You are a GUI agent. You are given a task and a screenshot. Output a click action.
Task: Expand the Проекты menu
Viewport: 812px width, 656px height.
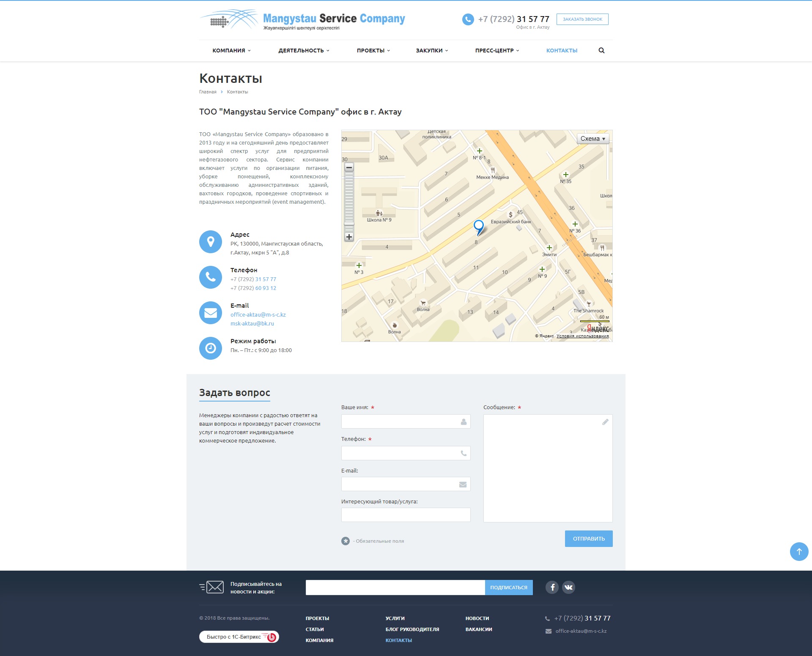(x=373, y=50)
